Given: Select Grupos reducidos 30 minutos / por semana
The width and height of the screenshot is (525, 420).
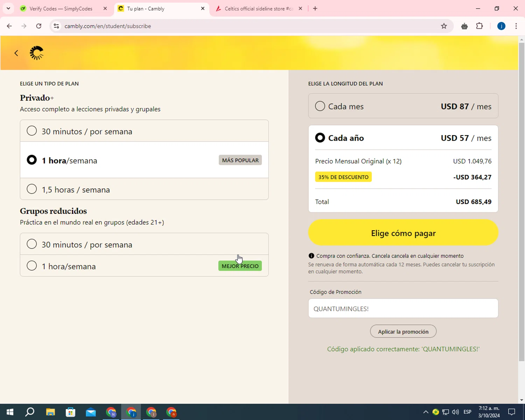Looking at the screenshot, I should point(144,244).
